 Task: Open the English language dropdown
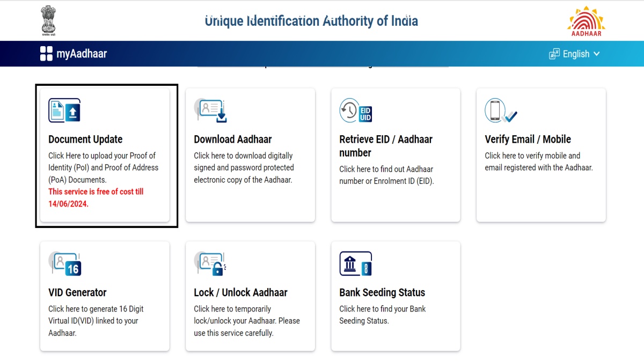pos(576,54)
